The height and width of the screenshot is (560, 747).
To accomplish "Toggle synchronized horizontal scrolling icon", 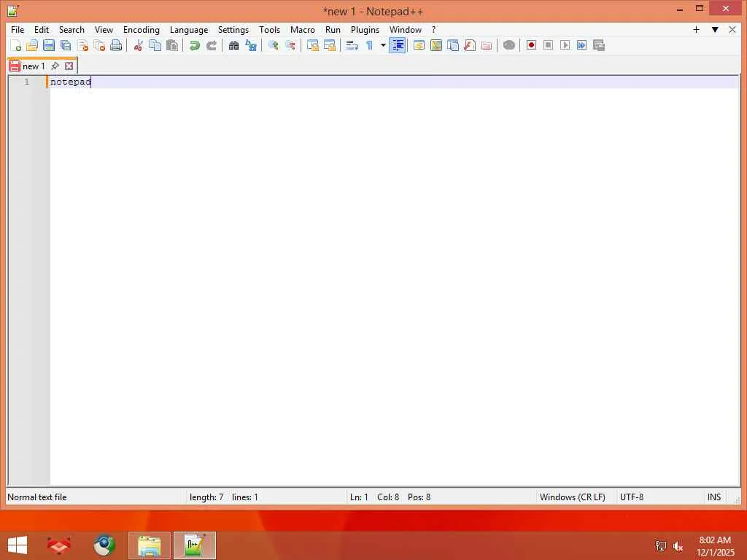I will 329,45.
